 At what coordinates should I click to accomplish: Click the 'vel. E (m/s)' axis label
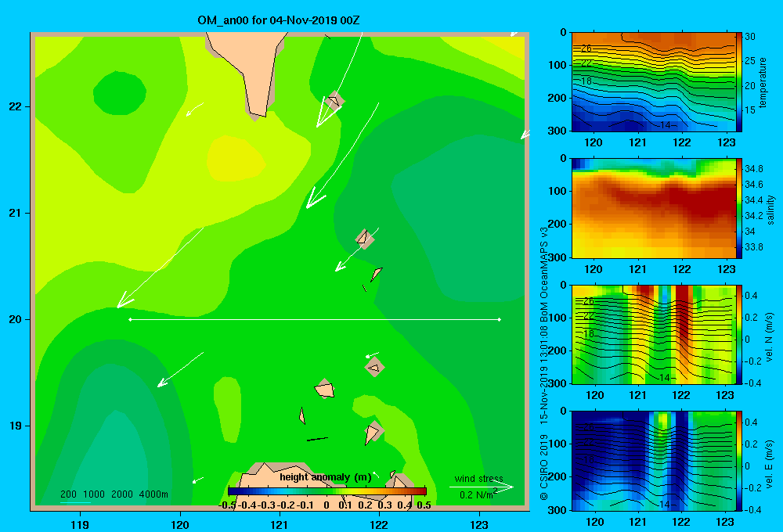770,464
